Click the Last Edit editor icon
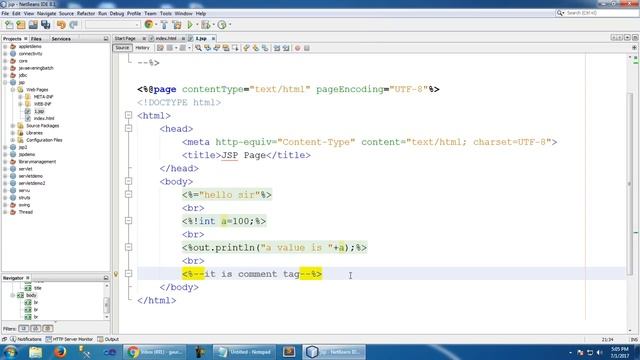The height and width of the screenshot is (360, 640). pyautogui.click(x=160, y=48)
